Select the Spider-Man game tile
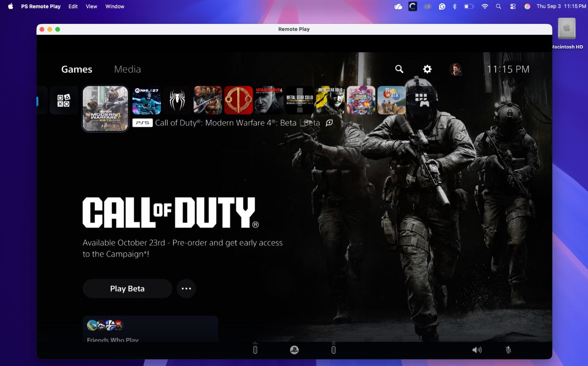This screenshot has width=588, height=366. [177, 100]
